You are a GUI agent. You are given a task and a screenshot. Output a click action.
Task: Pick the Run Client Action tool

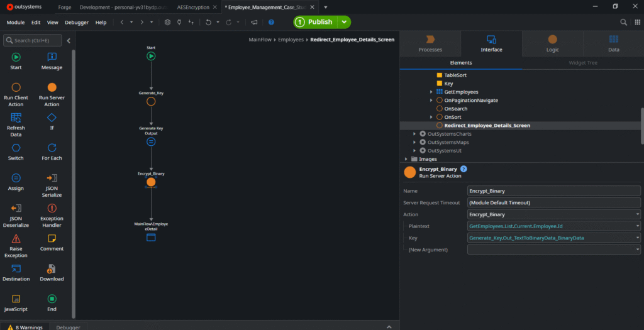tap(16, 95)
